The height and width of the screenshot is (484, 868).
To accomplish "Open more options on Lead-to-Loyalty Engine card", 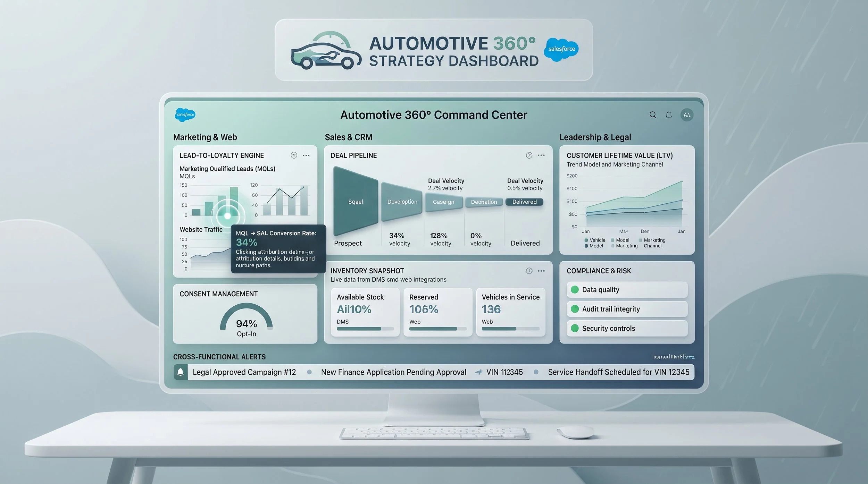I will coord(306,155).
